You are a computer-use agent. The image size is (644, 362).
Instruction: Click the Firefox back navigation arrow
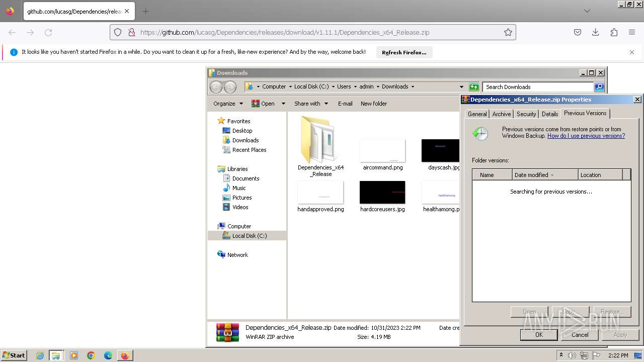(x=12, y=32)
